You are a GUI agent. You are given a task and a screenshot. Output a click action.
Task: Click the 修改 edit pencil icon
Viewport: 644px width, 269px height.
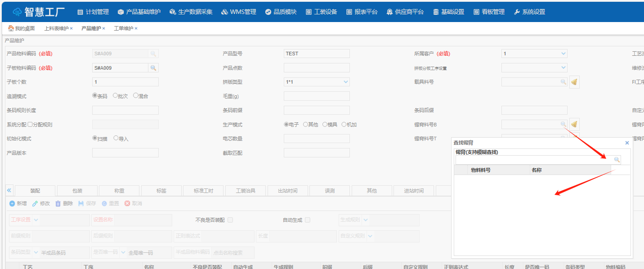pos(35,203)
